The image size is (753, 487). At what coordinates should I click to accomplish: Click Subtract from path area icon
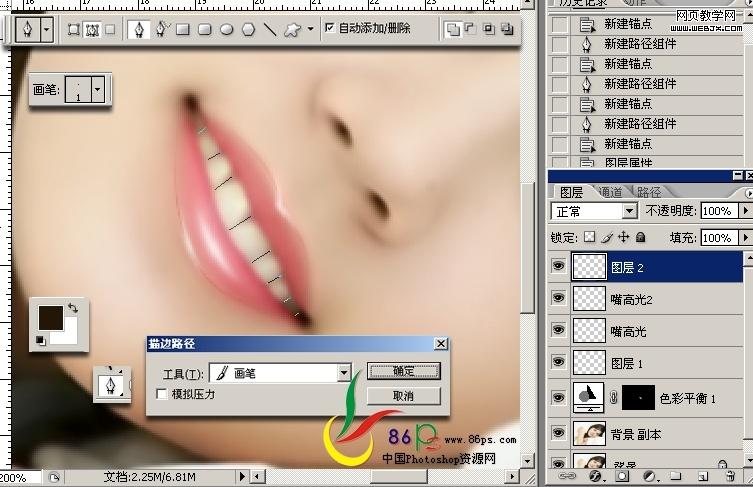(470, 29)
